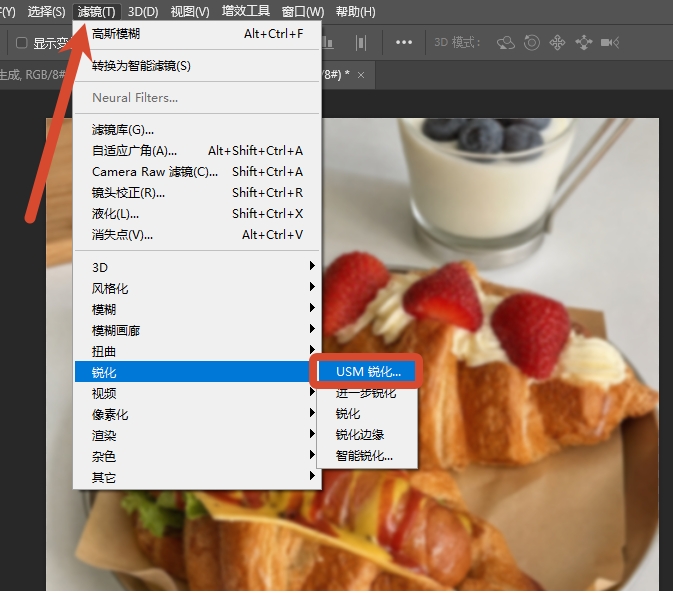Expand the 杂色 submenu
The height and width of the screenshot is (591, 673).
197,456
